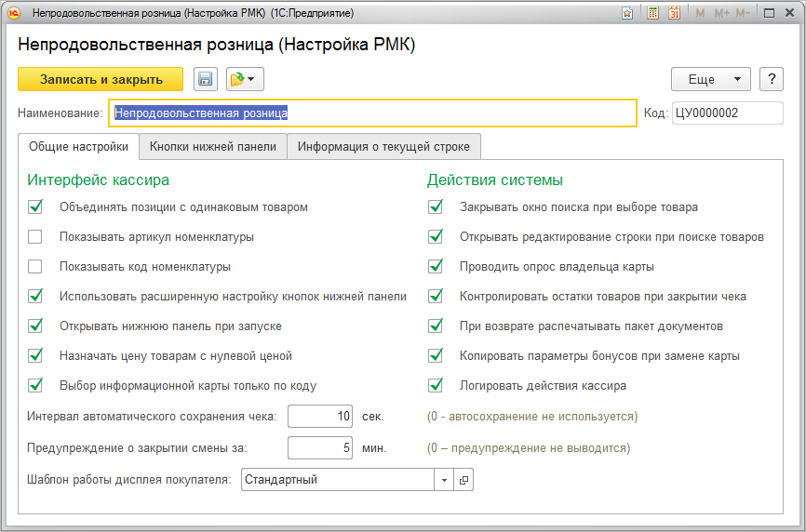This screenshot has width=806, height=532.
Task: Expand the "Шаблон работы дисплея покупателя" dropdown list
Action: tap(444, 480)
